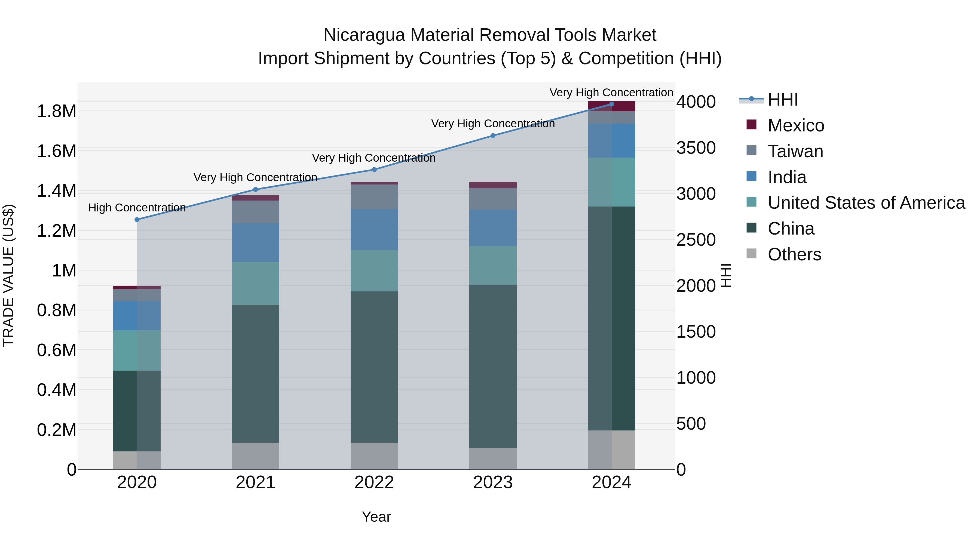Click the 'Year' axis title
This screenshot has width=980, height=551.
tap(376, 517)
